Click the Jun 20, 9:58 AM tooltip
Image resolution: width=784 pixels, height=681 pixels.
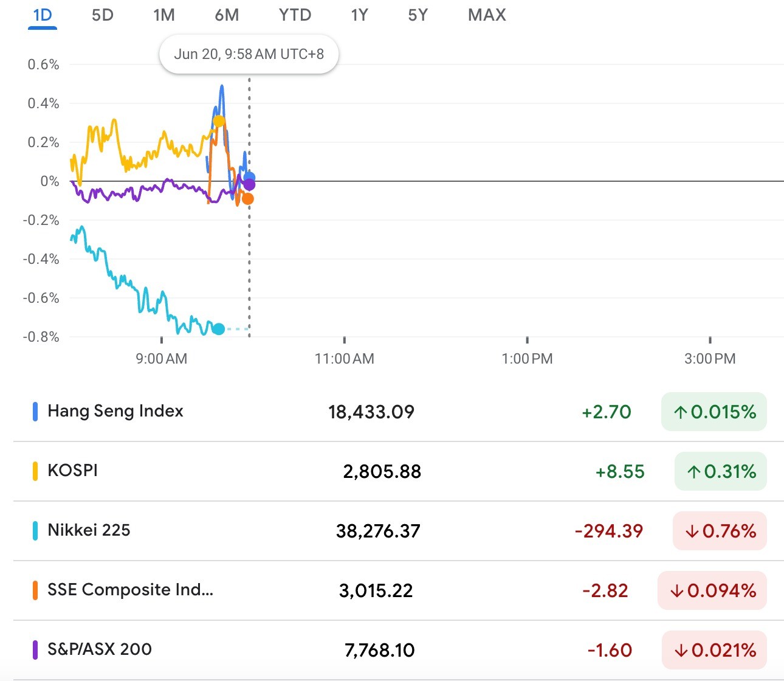249,54
